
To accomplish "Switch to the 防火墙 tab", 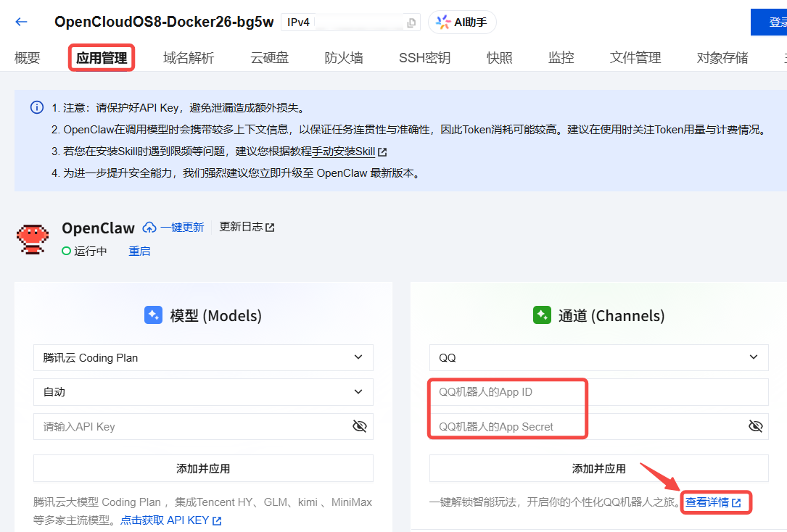I will (344, 58).
